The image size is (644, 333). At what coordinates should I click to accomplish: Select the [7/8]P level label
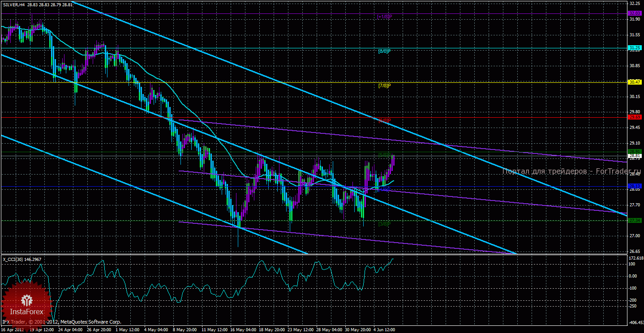pyautogui.click(x=384, y=85)
